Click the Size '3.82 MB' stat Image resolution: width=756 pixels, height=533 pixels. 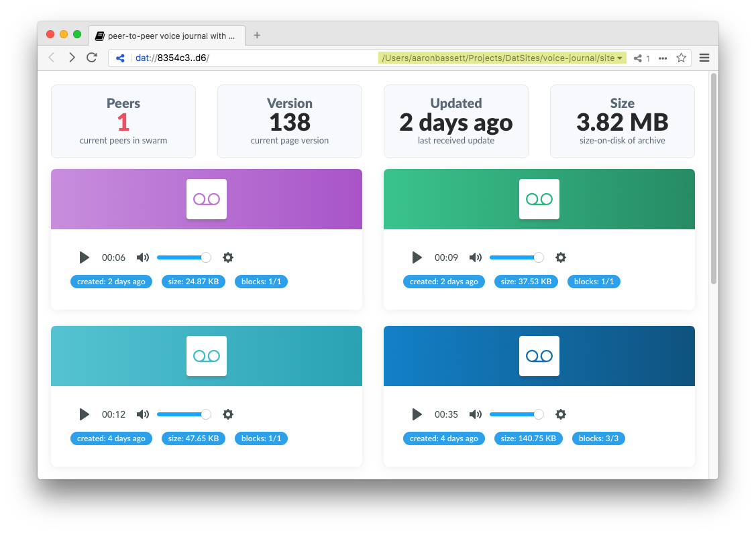[623, 123]
